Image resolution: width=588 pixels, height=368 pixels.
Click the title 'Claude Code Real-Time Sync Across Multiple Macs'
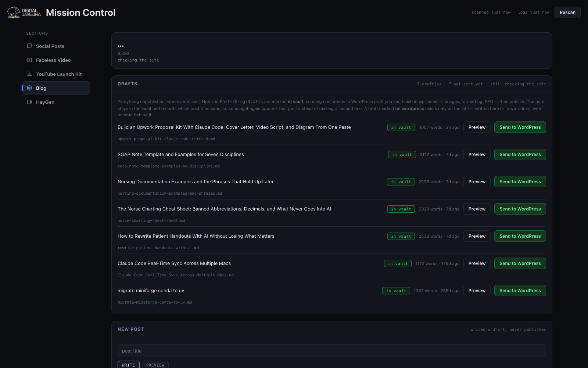(174, 263)
